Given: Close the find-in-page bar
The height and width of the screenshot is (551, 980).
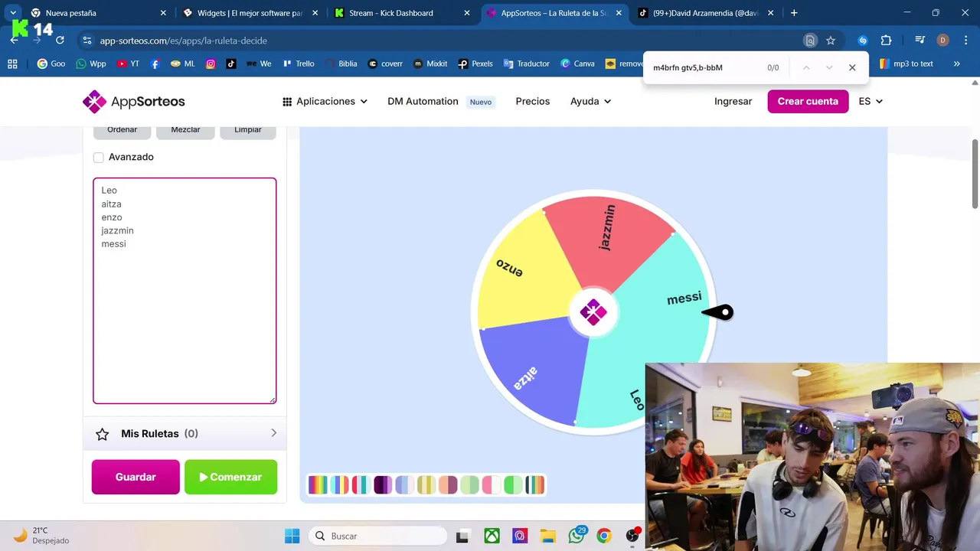Looking at the screenshot, I should [x=852, y=67].
